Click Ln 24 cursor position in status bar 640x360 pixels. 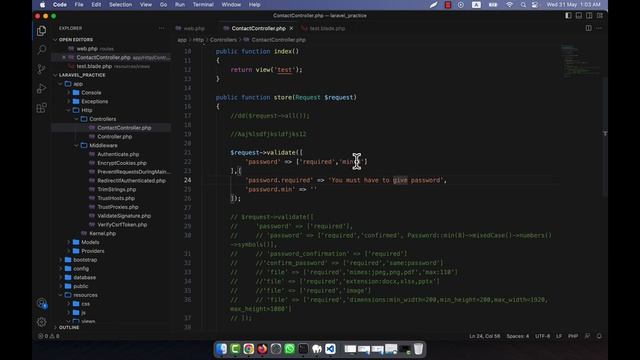[484, 336]
